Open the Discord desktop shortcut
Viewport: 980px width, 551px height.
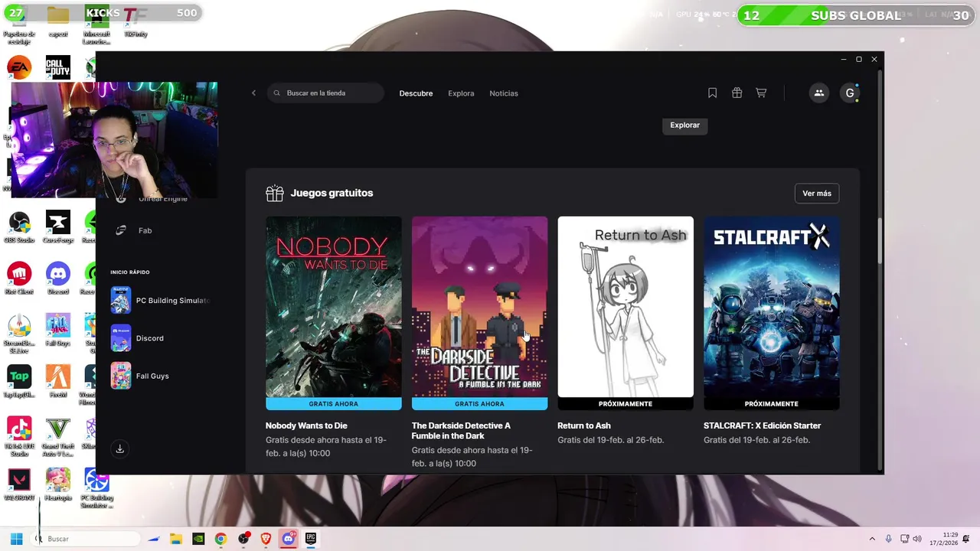58,279
